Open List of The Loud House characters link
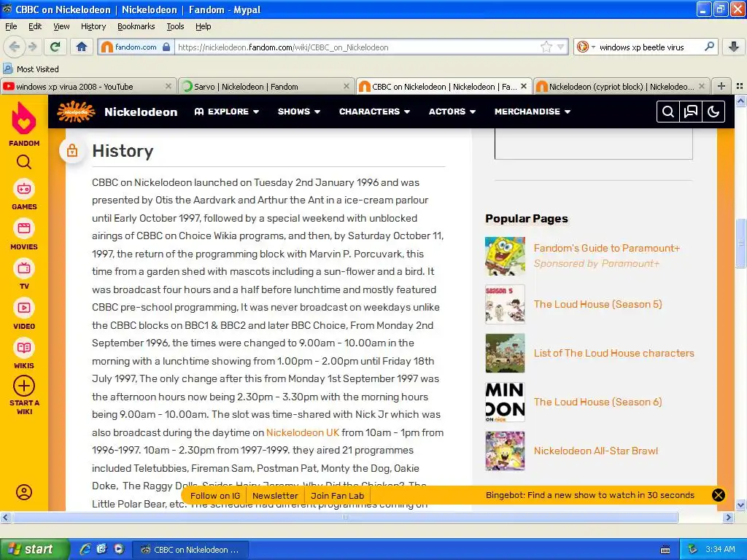The width and height of the screenshot is (747, 560). (614, 353)
